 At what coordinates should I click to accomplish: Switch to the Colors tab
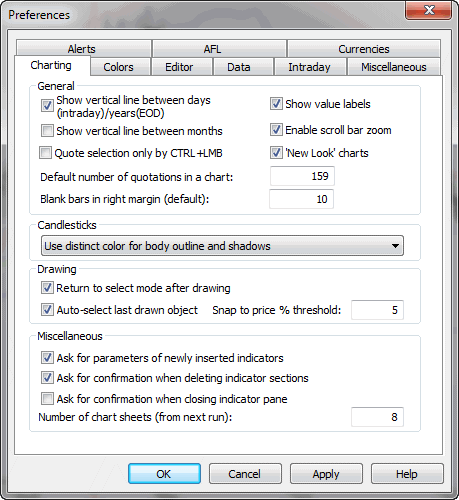pos(118,67)
